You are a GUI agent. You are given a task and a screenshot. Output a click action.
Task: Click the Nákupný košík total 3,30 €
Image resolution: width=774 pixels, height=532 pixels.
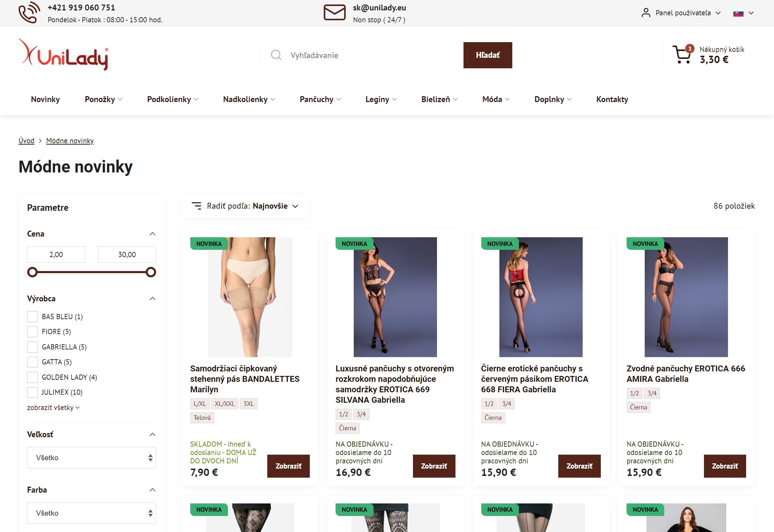point(714,60)
